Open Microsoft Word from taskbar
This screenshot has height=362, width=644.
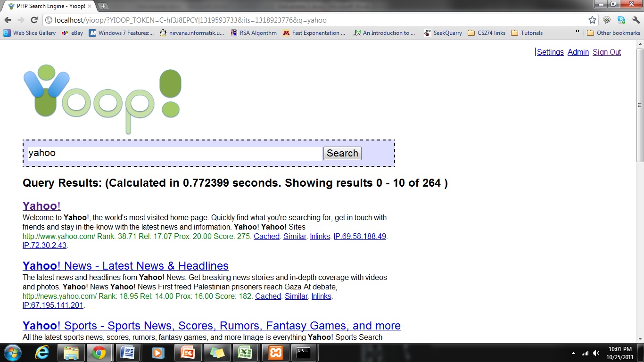[x=128, y=353]
